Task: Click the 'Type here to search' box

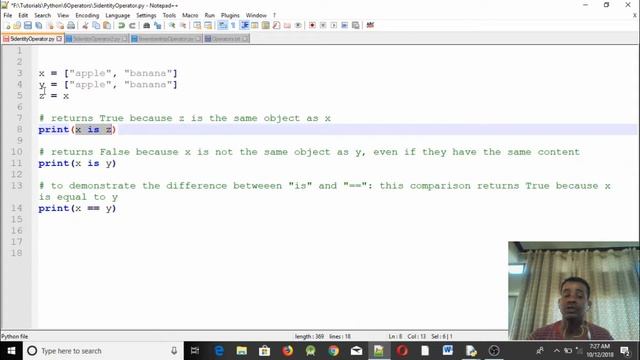Action: click(x=102, y=351)
